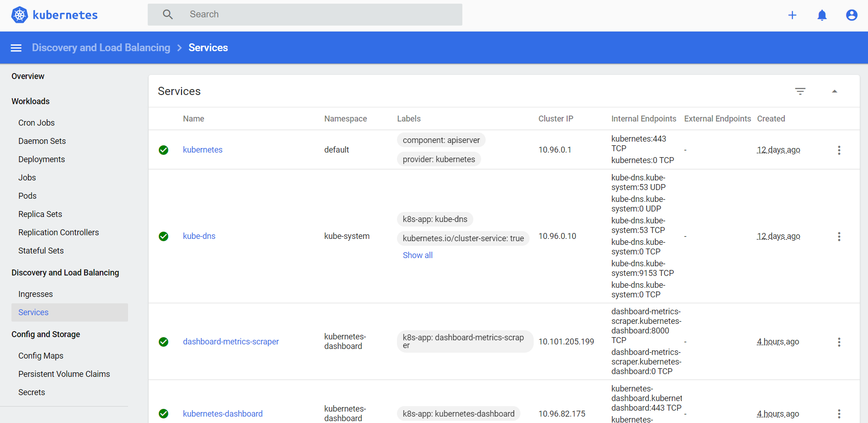868x423 pixels.
Task: Click kubernetes.io/cluster-service: true label chip
Action: 463,238
